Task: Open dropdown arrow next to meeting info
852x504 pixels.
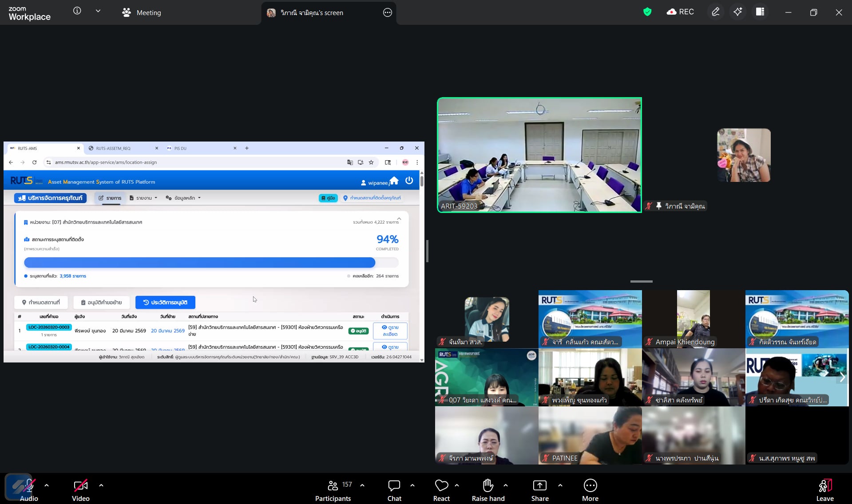Action: pos(98,11)
